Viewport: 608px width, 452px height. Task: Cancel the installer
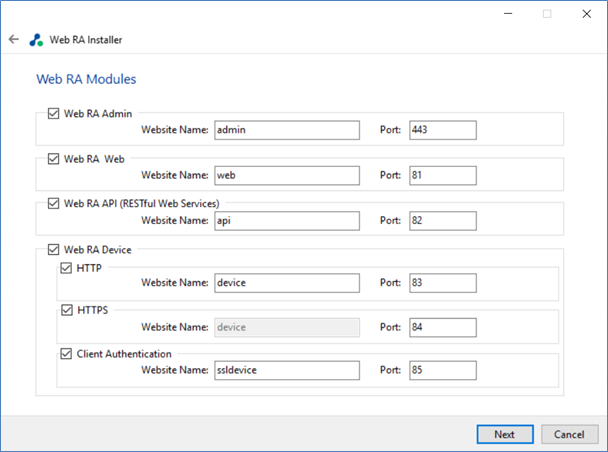(569, 434)
